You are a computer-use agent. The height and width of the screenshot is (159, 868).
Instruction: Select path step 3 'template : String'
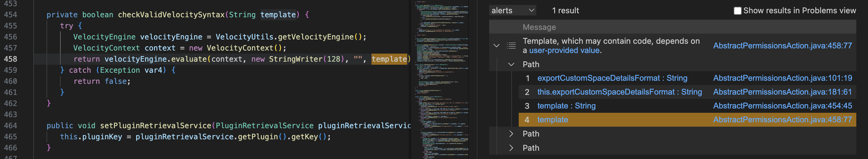point(566,106)
